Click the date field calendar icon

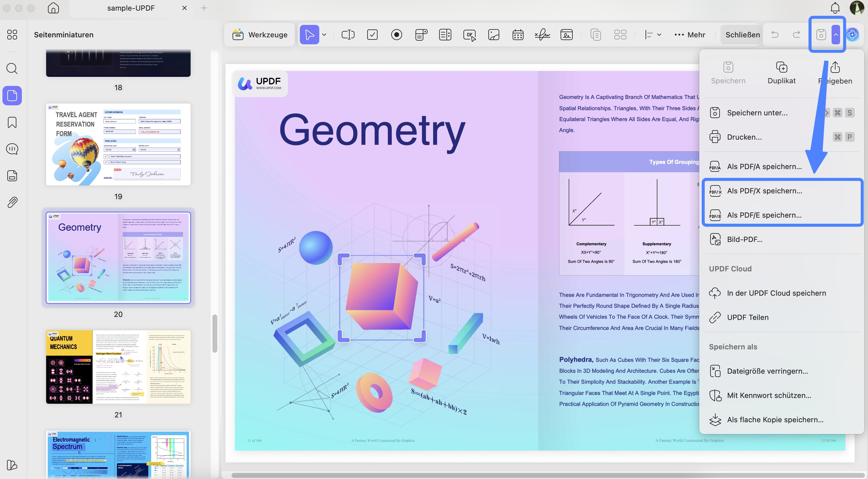click(517, 35)
